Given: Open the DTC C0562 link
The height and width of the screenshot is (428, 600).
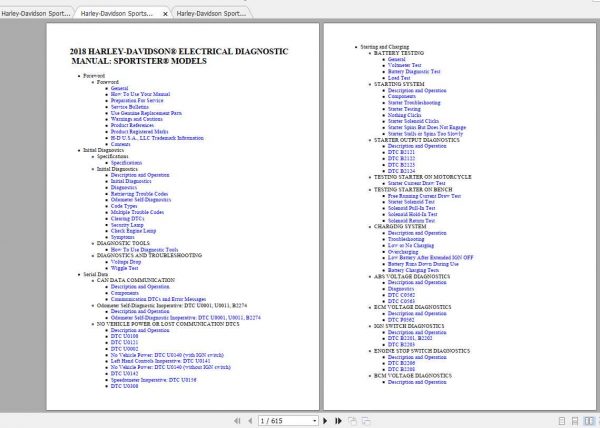Looking at the screenshot, I should [401, 295].
